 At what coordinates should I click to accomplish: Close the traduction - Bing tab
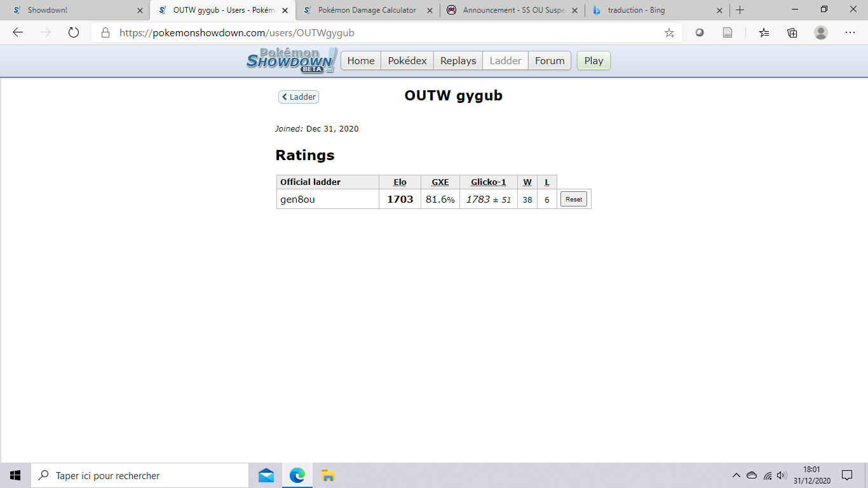pyautogui.click(x=719, y=10)
